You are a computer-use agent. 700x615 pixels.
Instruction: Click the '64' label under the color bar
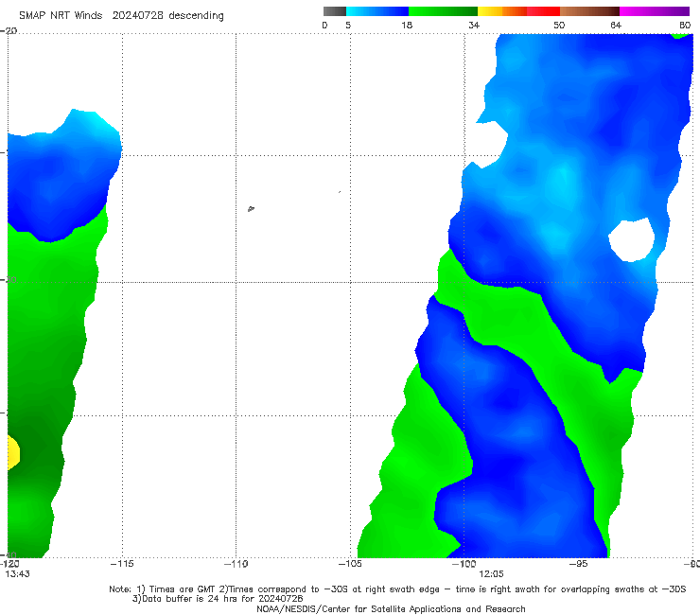point(616,25)
